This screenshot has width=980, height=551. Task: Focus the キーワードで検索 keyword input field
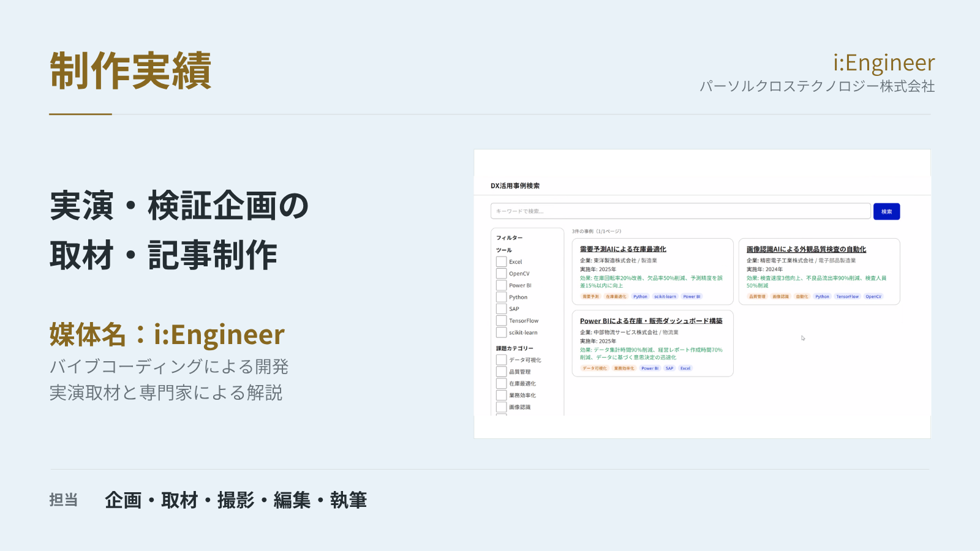coord(680,211)
